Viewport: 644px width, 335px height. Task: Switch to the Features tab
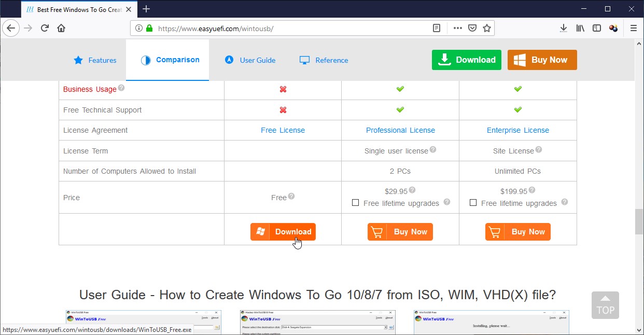coord(95,60)
